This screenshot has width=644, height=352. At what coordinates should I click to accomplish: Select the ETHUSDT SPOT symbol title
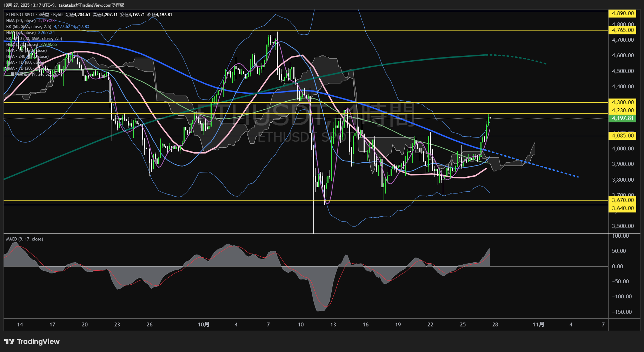coord(20,15)
